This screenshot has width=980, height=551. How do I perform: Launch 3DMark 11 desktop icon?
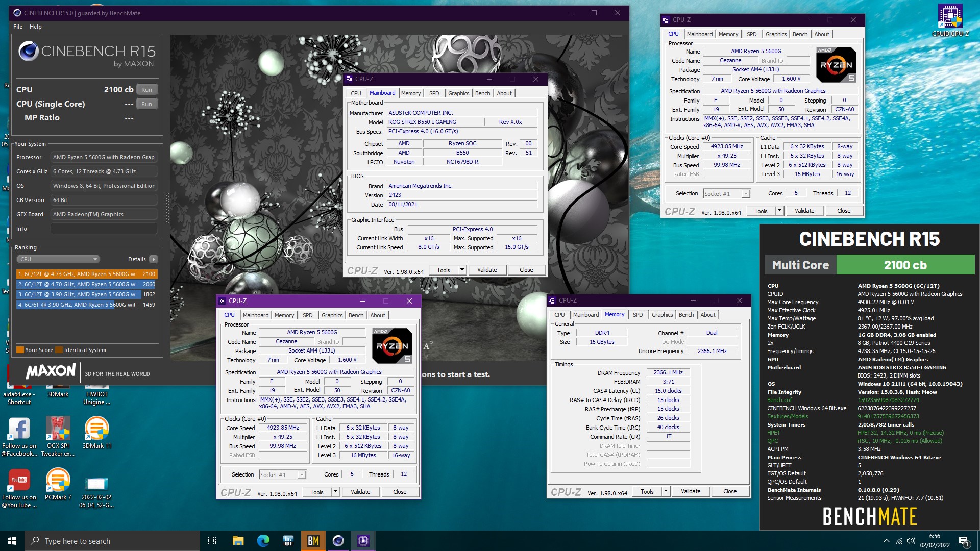pyautogui.click(x=96, y=432)
